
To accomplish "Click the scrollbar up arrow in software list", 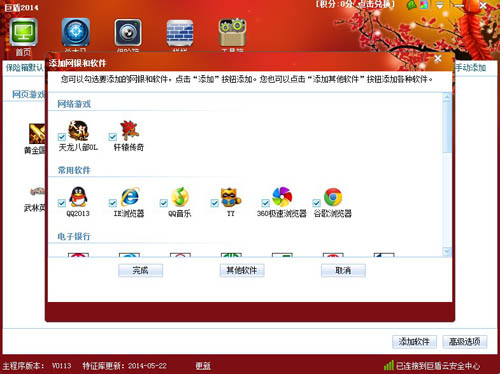I will (447, 97).
